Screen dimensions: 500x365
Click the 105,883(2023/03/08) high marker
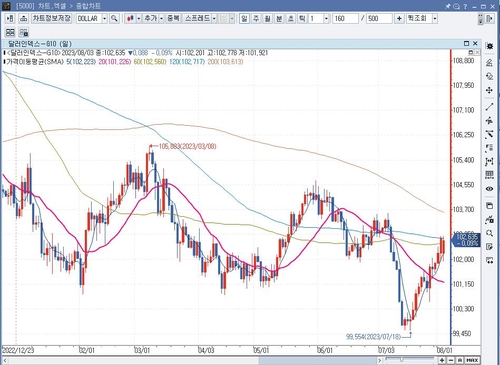click(187, 146)
